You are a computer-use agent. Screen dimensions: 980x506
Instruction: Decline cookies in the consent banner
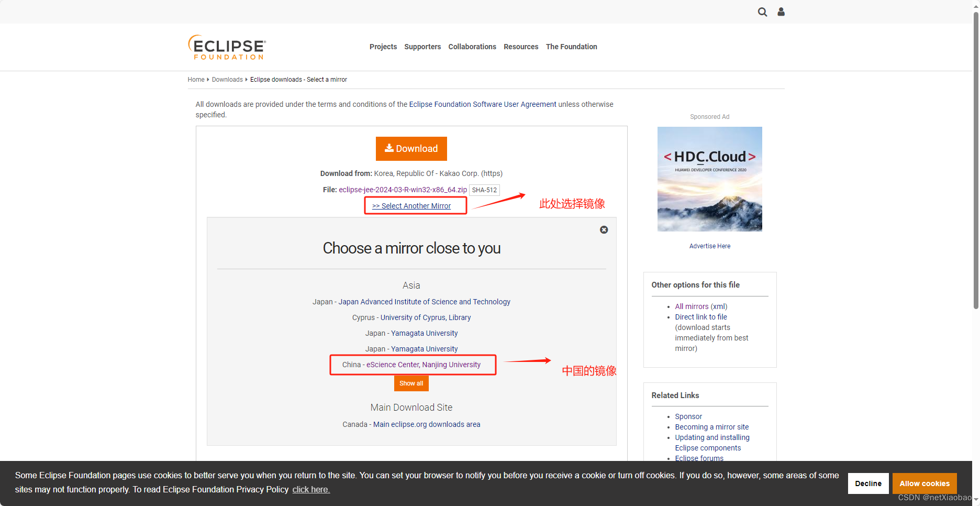tap(868, 483)
